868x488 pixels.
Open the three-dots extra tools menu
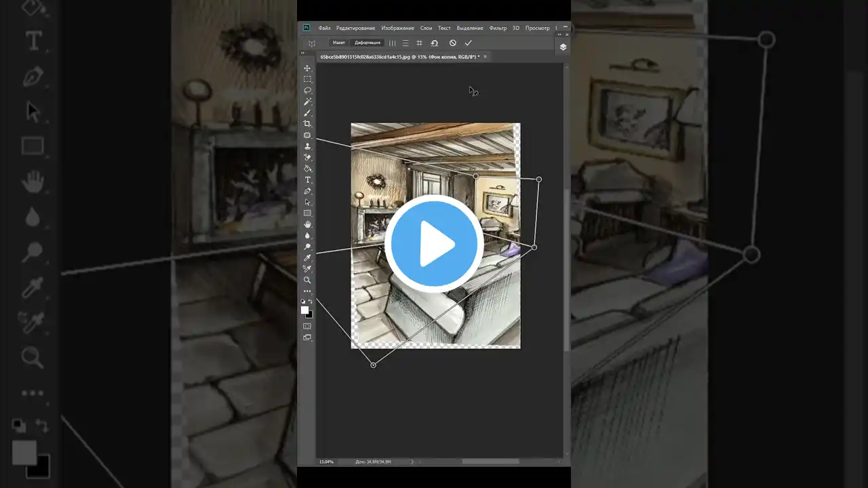[x=307, y=291]
